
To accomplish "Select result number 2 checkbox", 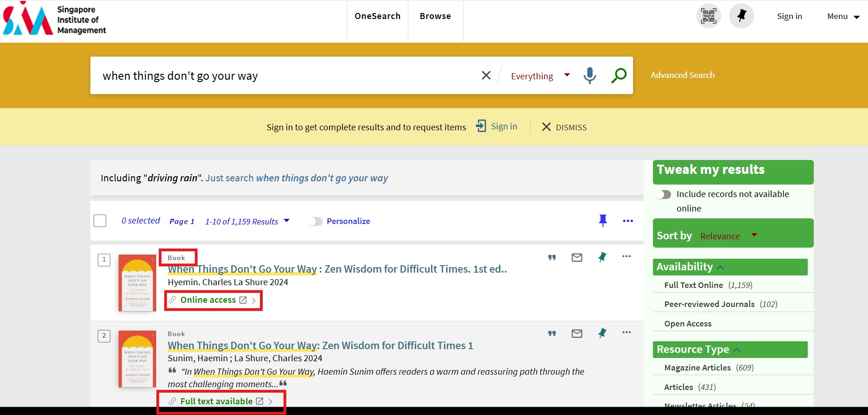I will [x=104, y=336].
